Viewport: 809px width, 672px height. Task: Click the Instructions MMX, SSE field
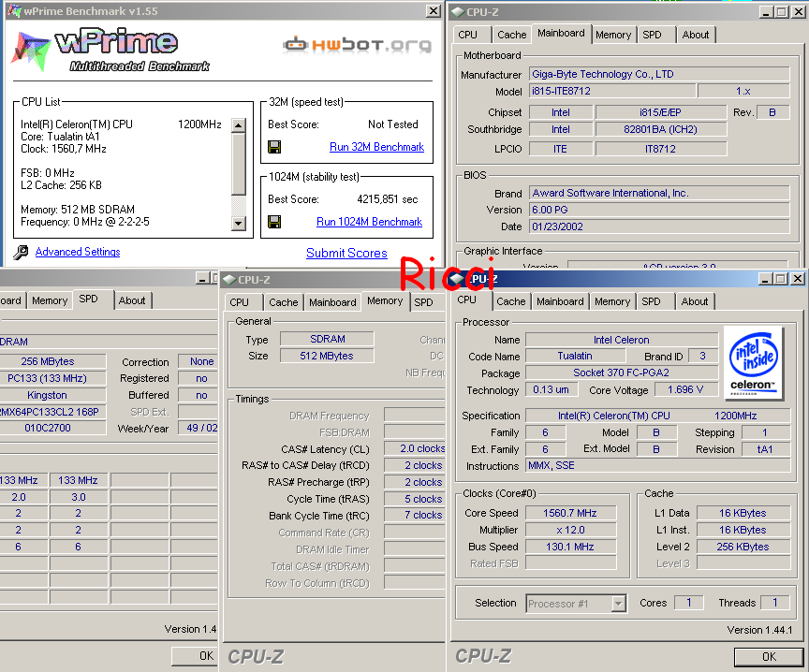click(x=658, y=465)
